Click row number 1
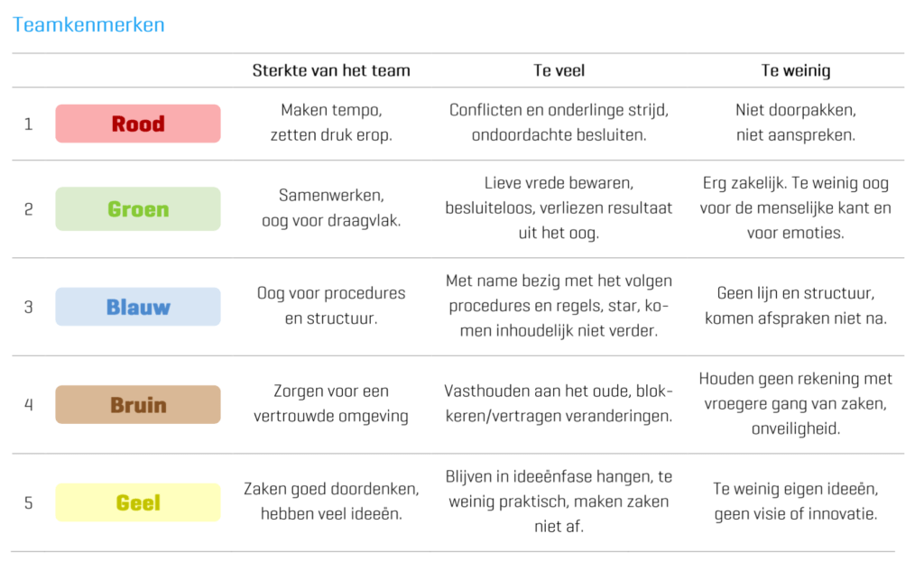The image size is (924, 580). tap(28, 124)
